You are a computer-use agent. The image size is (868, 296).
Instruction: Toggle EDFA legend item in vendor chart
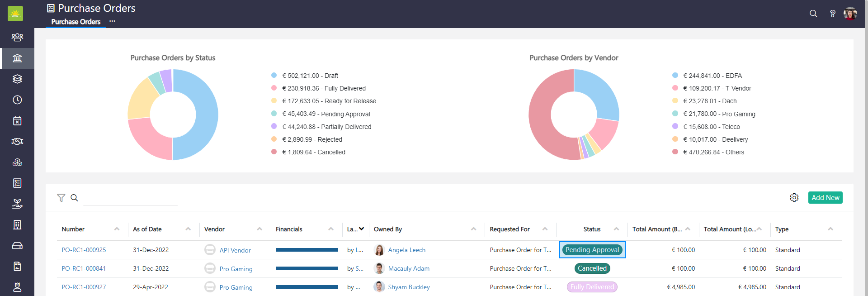tap(712, 76)
